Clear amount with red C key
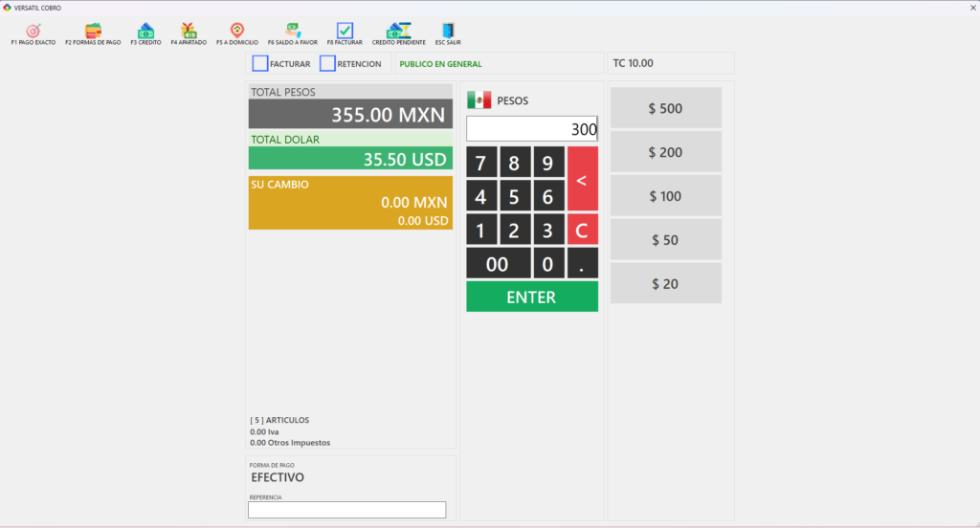Viewport: 980px width, 528px height. [583, 230]
